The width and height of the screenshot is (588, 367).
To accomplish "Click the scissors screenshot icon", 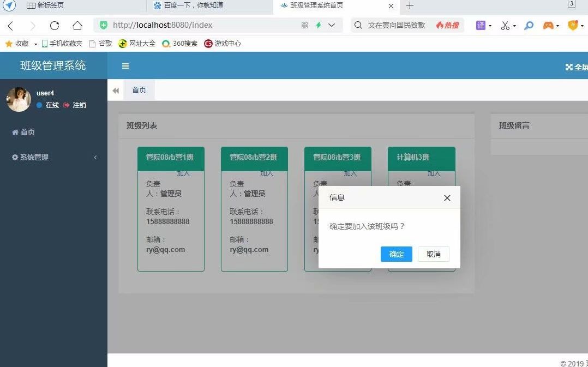I will tap(504, 25).
